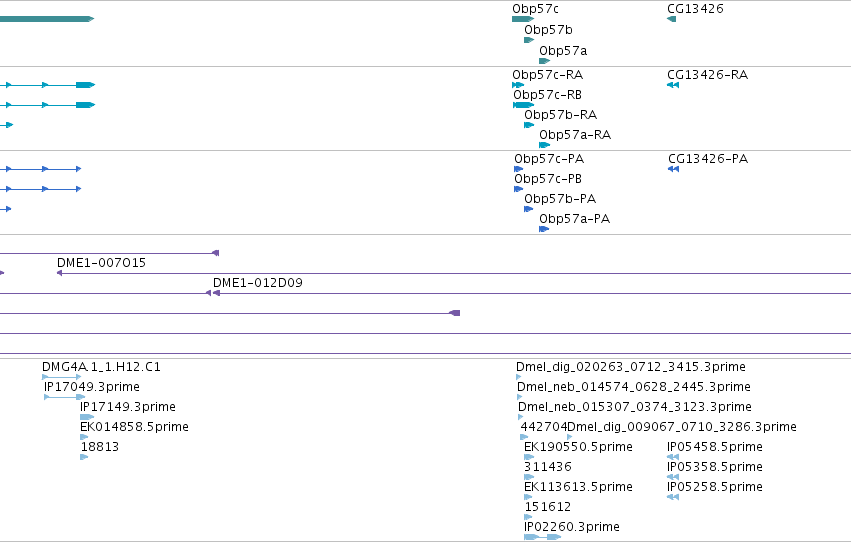Viewport: 851px width, 542px height.
Task: Click the Obp57c-RA transcript label
Action: tap(548, 75)
